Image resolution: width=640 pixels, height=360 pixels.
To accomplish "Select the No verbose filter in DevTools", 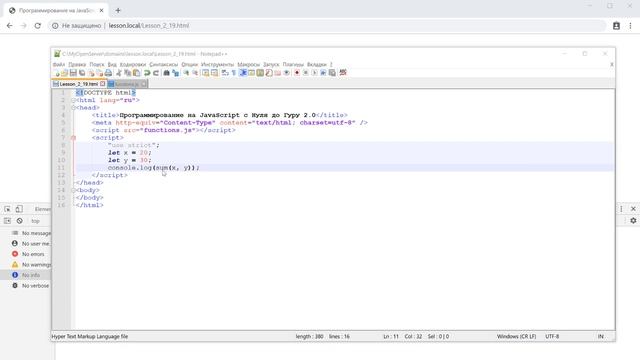I will tap(26, 286).
